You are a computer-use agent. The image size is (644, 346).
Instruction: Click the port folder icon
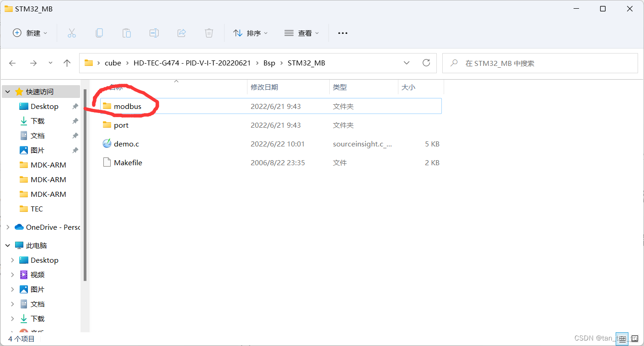[107, 125]
